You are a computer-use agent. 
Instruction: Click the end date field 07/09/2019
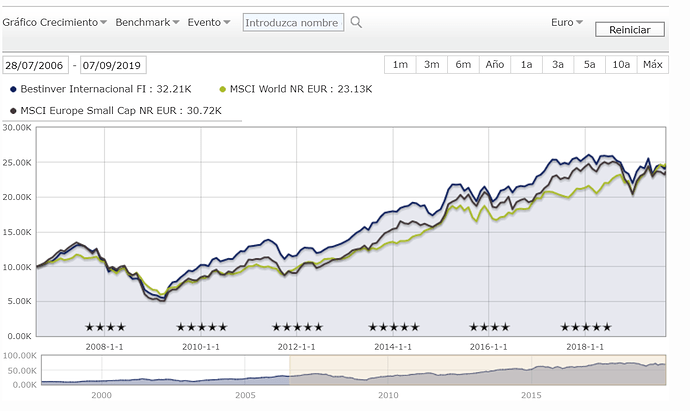coord(113,65)
